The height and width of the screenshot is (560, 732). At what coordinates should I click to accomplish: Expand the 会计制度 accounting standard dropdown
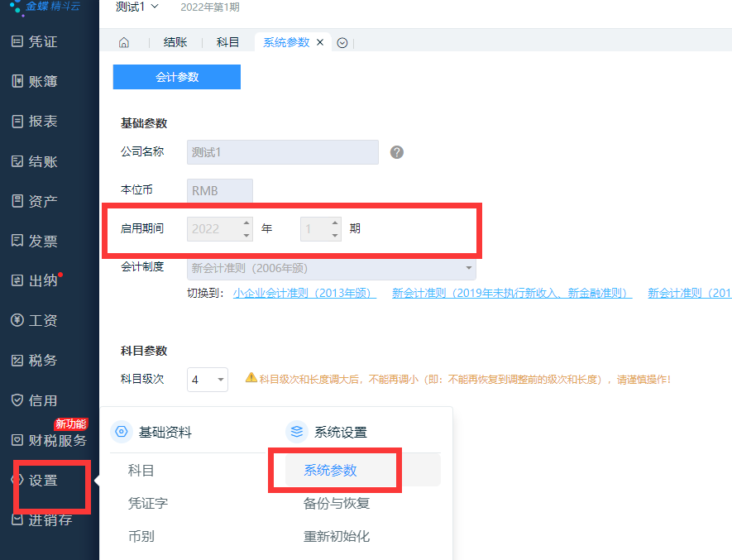point(469,268)
